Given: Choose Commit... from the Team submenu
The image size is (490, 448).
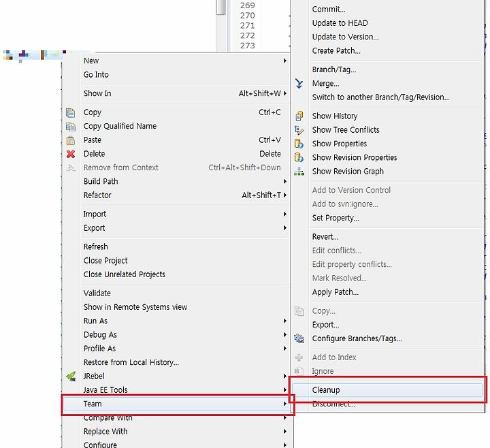Looking at the screenshot, I should (329, 10).
